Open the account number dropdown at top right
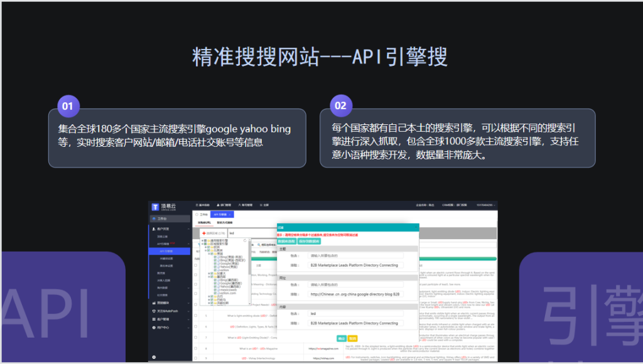The width and height of the screenshot is (643, 364). tap(484, 205)
